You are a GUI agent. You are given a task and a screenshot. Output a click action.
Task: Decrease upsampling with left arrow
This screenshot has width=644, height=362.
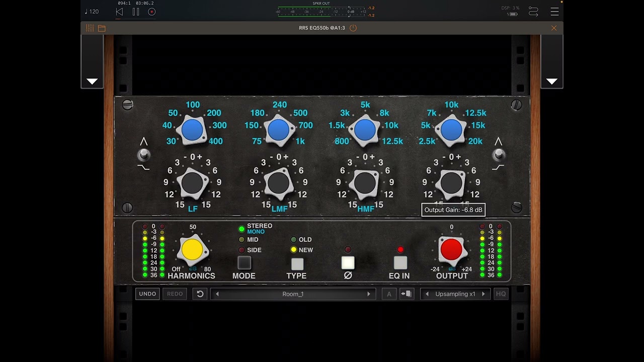point(427,294)
